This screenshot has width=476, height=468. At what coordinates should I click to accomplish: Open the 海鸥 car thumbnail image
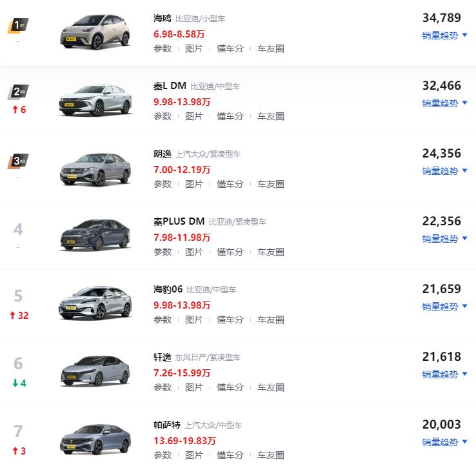(x=94, y=31)
